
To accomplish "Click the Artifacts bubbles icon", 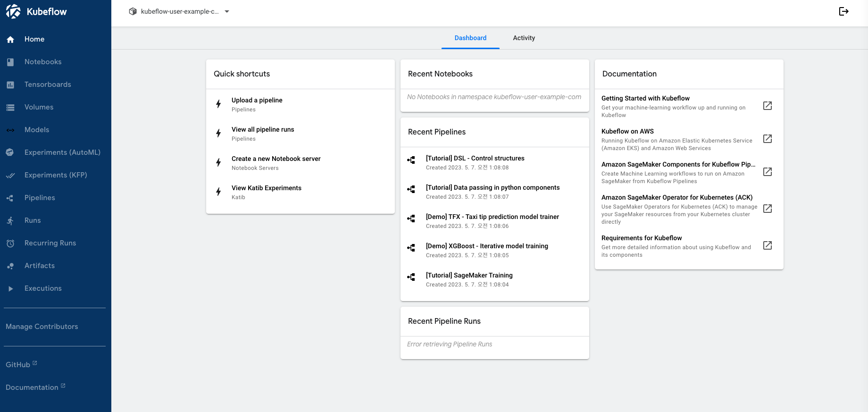I will click(x=10, y=266).
